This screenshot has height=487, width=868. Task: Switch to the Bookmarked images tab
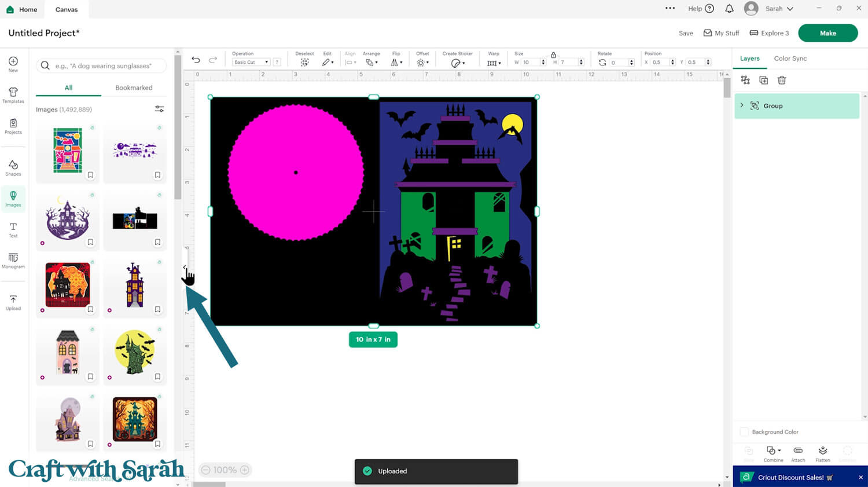click(134, 87)
